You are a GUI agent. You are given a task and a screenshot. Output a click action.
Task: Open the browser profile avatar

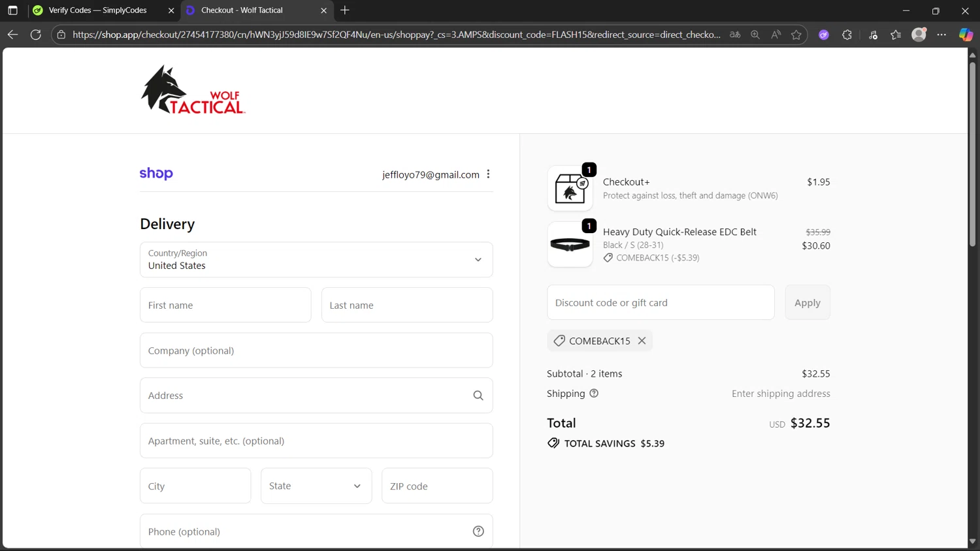coord(919,35)
